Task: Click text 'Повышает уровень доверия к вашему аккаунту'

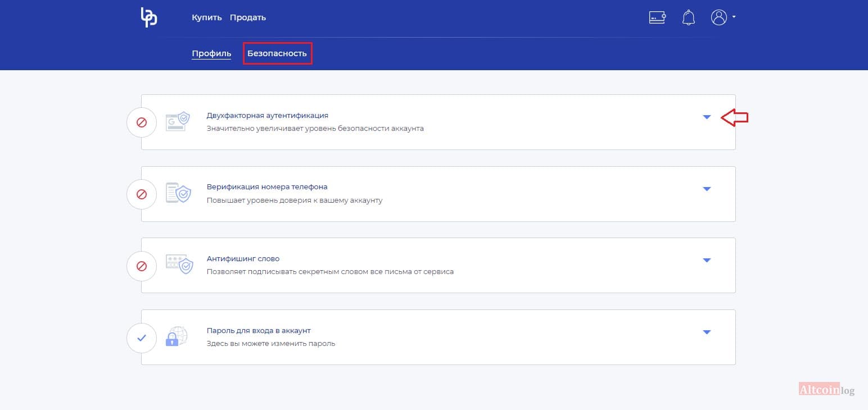Action: coord(295,200)
